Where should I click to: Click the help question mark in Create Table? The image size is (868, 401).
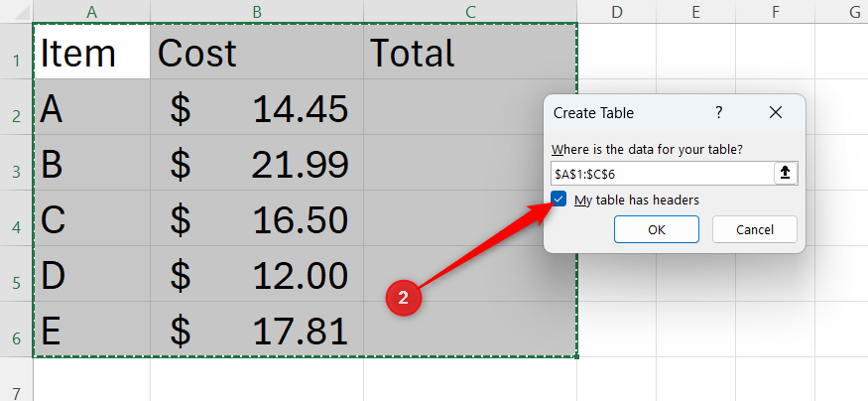pos(718,113)
